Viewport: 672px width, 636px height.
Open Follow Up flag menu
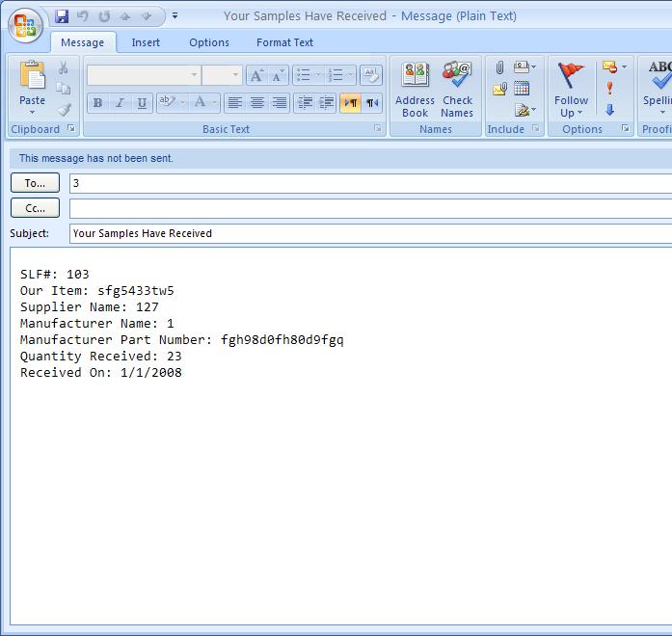(x=571, y=90)
